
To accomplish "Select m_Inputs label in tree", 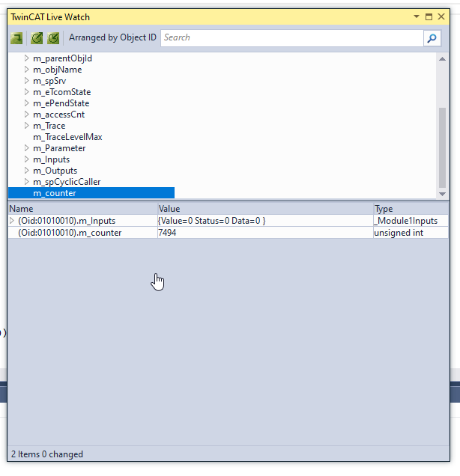I will pos(52,159).
